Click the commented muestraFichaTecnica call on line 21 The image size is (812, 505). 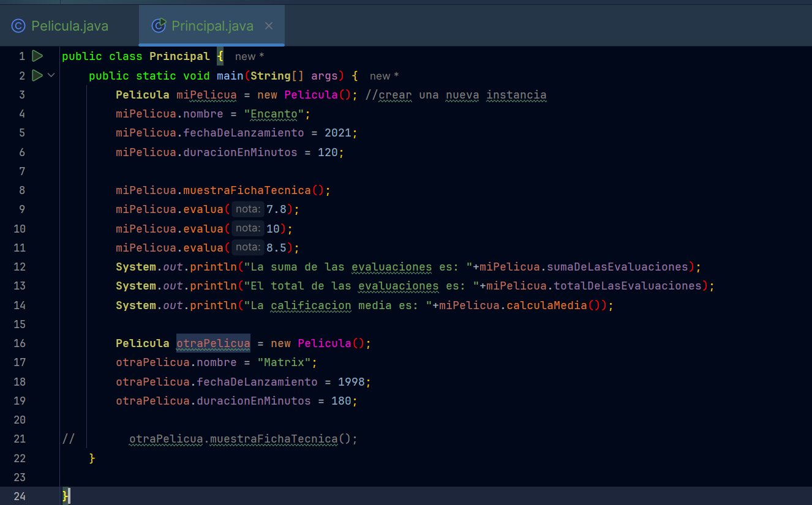[274, 439]
